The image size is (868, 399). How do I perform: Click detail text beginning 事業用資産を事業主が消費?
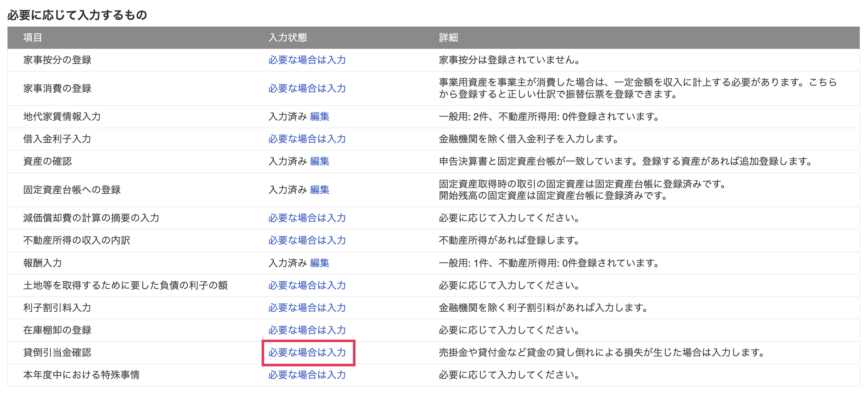click(638, 88)
